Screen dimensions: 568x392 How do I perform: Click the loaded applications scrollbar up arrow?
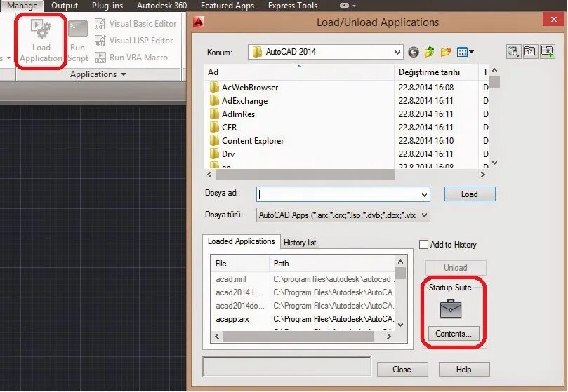pyautogui.click(x=400, y=262)
